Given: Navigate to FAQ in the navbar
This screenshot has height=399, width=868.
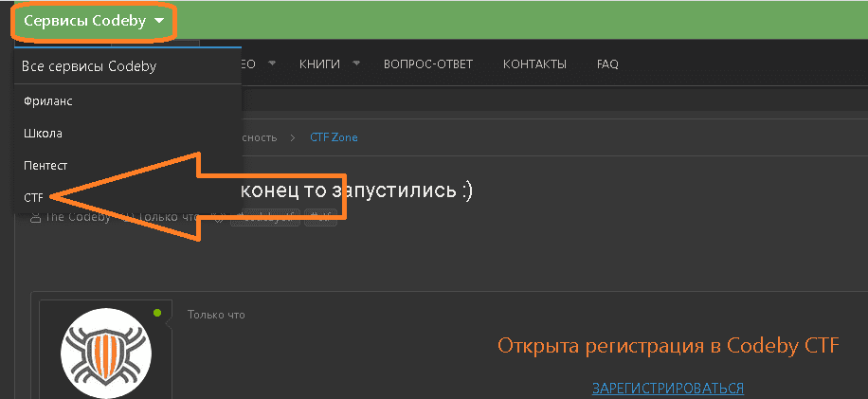Looking at the screenshot, I should 607,64.
